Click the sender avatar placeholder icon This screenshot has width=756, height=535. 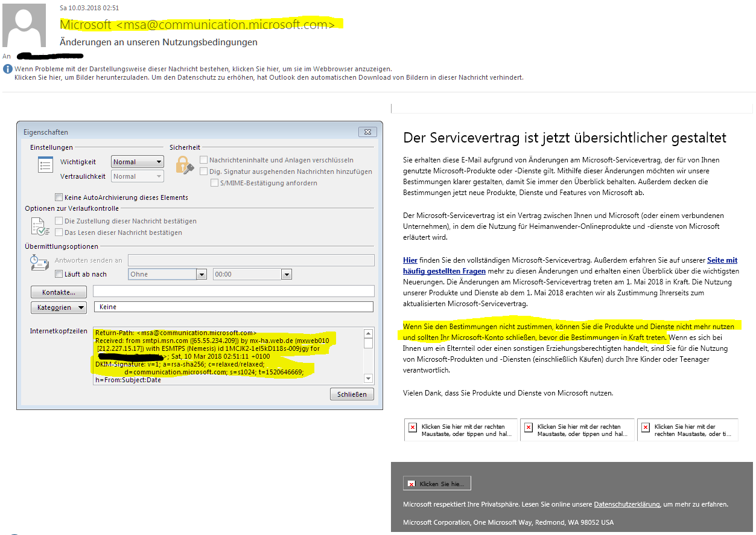click(x=24, y=25)
